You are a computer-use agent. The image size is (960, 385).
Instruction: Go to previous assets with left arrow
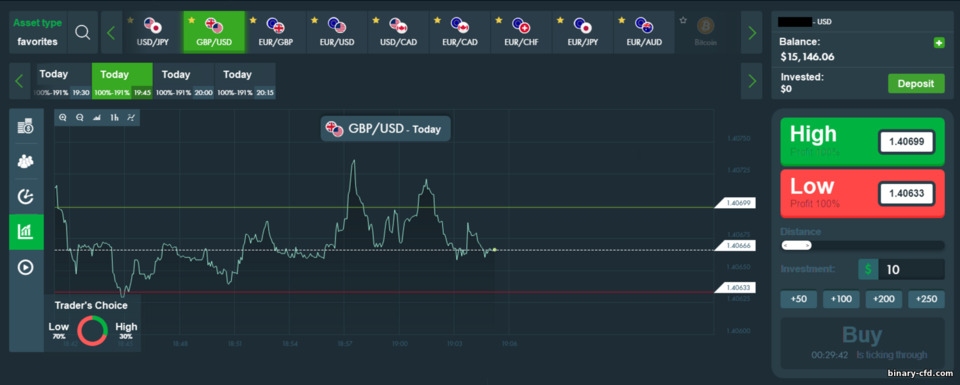coord(111,32)
